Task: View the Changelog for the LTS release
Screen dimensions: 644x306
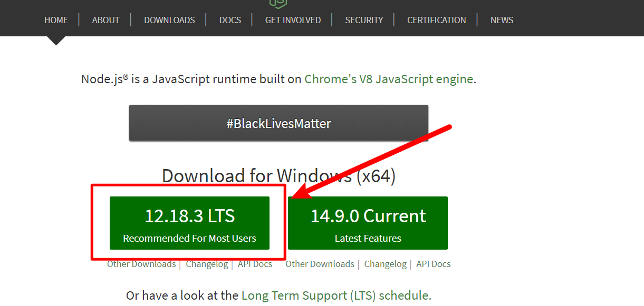Action: click(x=207, y=264)
